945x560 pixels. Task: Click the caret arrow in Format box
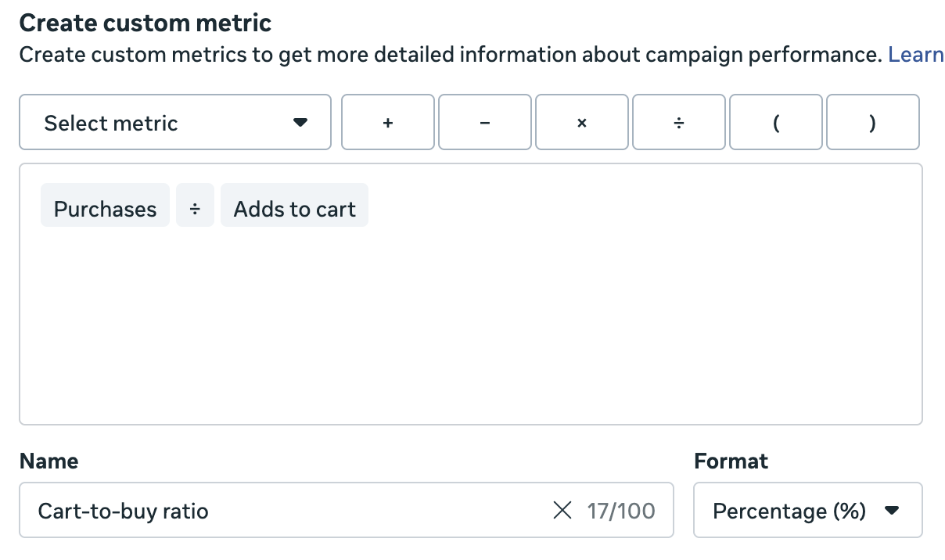point(891,511)
